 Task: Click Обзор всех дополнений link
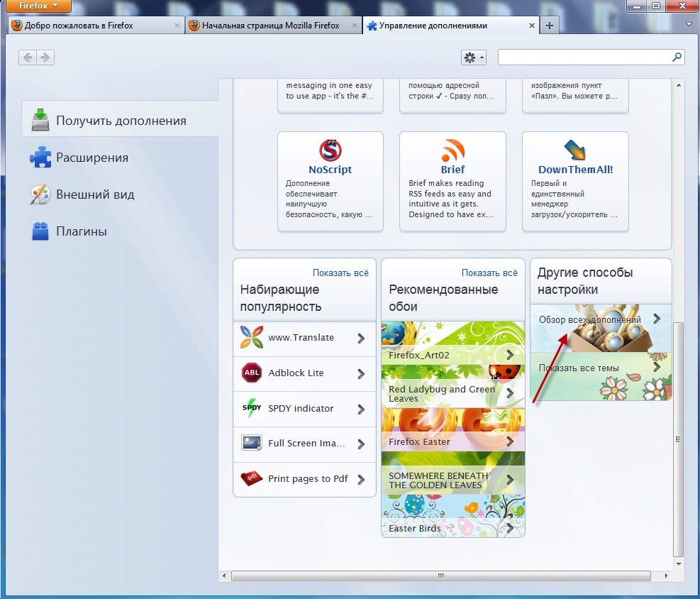(x=590, y=319)
